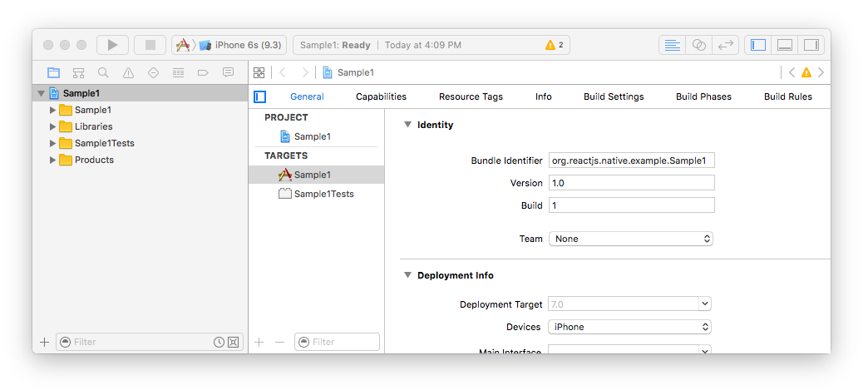Hide the project and targets list

260,97
